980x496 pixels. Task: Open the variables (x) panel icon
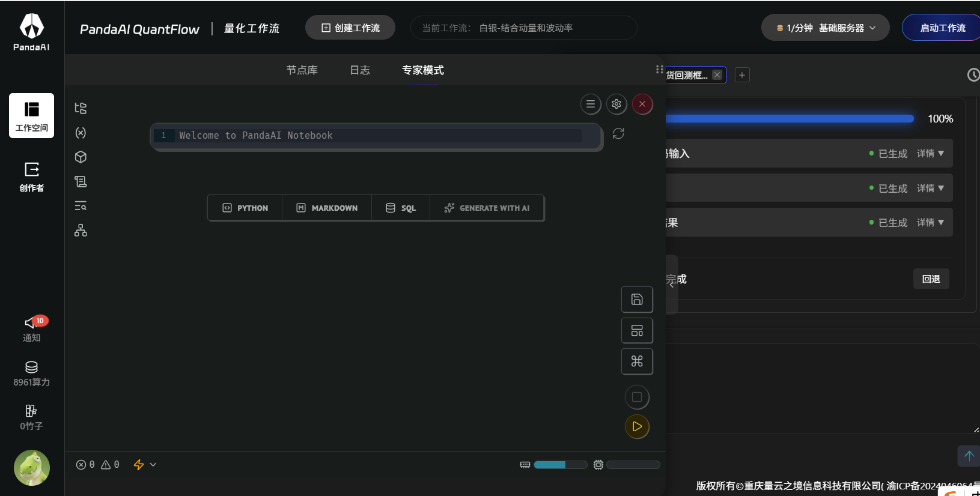81,133
